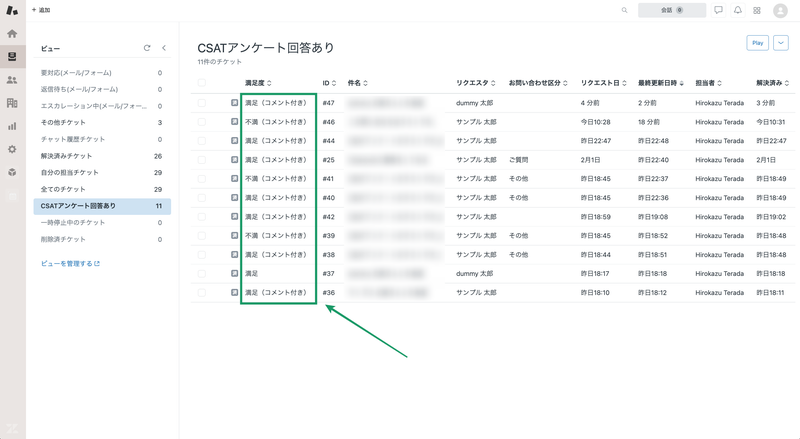800x439 pixels.
Task: Refresh the views list
Action: (x=147, y=48)
